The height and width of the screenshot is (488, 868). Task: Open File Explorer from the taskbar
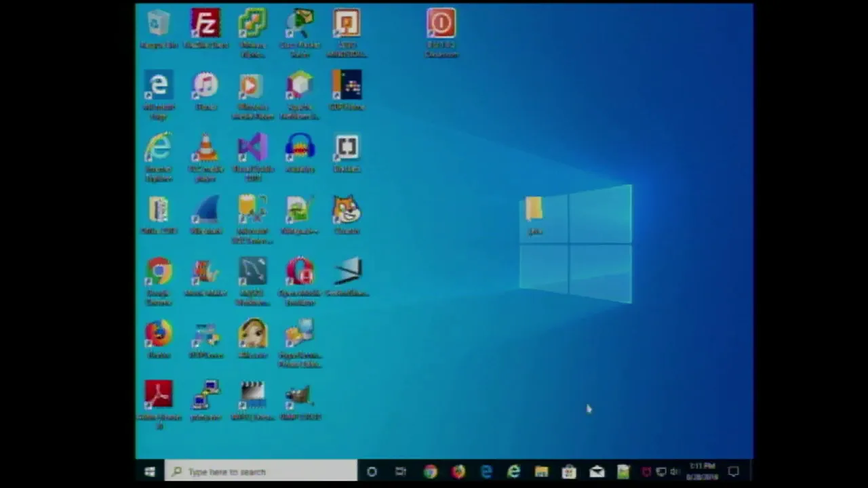coord(541,472)
